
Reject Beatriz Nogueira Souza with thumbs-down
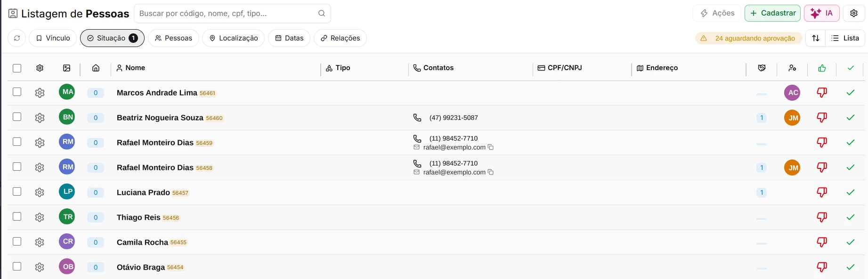(x=822, y=118)
